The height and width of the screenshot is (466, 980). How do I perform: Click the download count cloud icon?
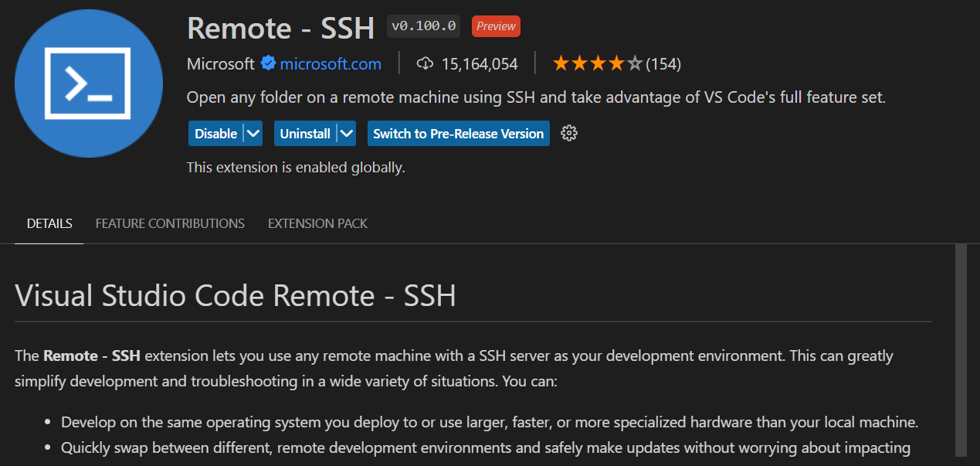pos(425,63)
